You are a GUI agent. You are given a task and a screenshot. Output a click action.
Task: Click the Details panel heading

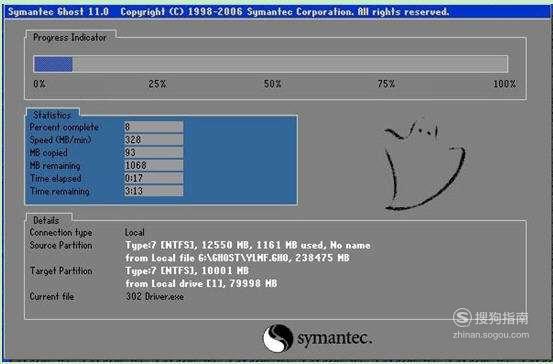pos(46,220)
